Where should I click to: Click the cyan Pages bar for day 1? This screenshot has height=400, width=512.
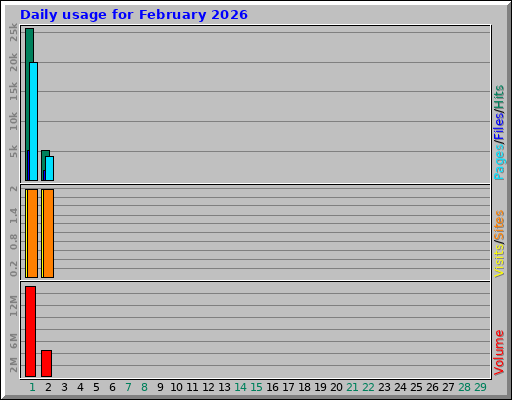pyautogui.click(x=34, y=121)
